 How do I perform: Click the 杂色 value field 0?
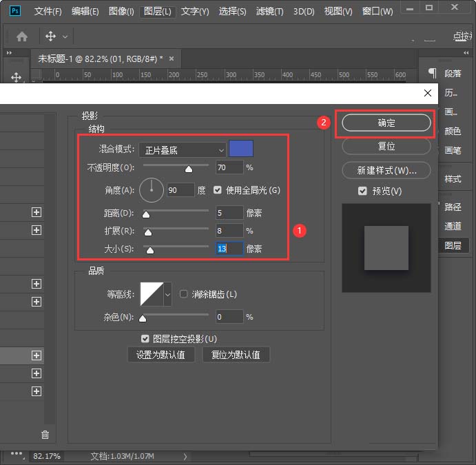[229, 317]
